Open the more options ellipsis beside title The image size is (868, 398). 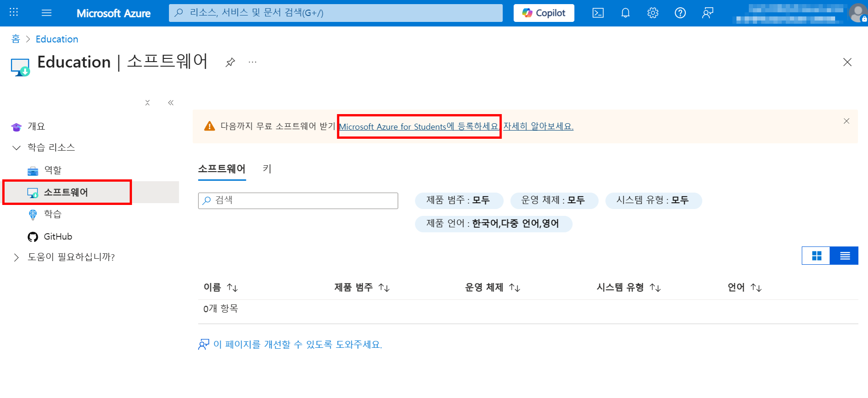tap(252, 62)
